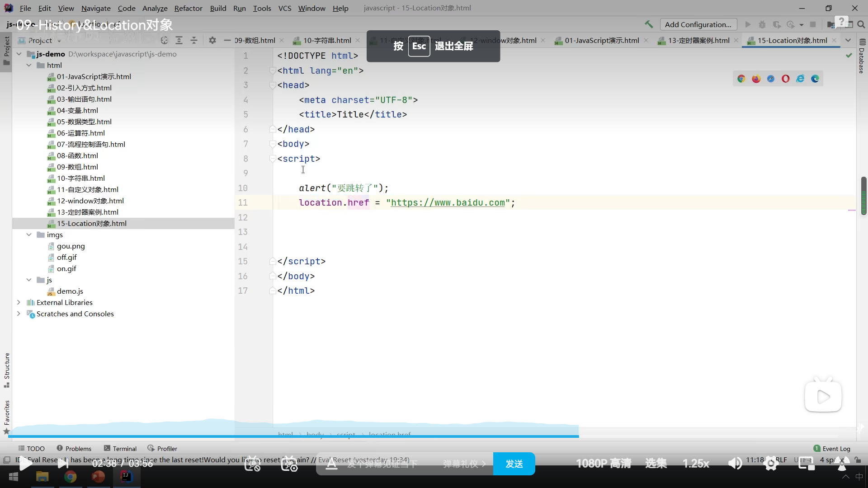
Task: Open in Chrome browser icon
Action: 741,79
